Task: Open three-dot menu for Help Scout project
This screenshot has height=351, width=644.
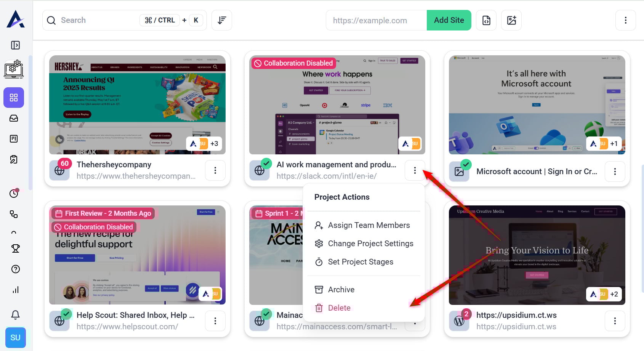Action: tap(215, 321)
